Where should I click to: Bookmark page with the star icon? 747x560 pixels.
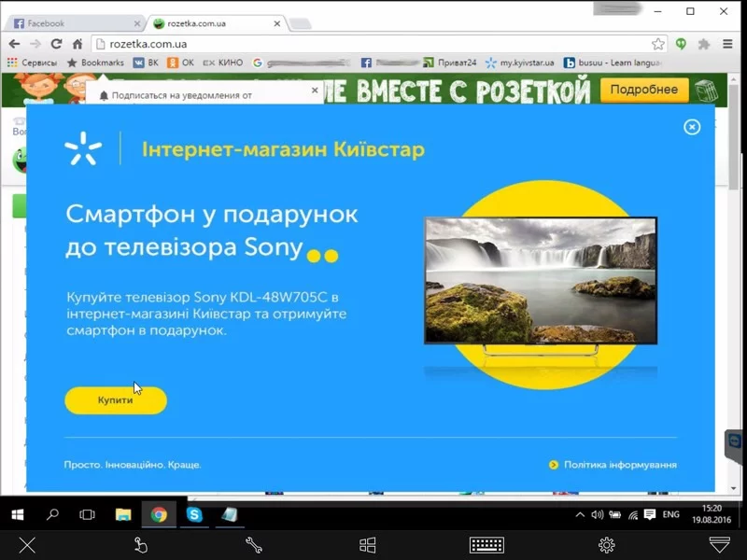pyautogui.click(x=658, y=44)
